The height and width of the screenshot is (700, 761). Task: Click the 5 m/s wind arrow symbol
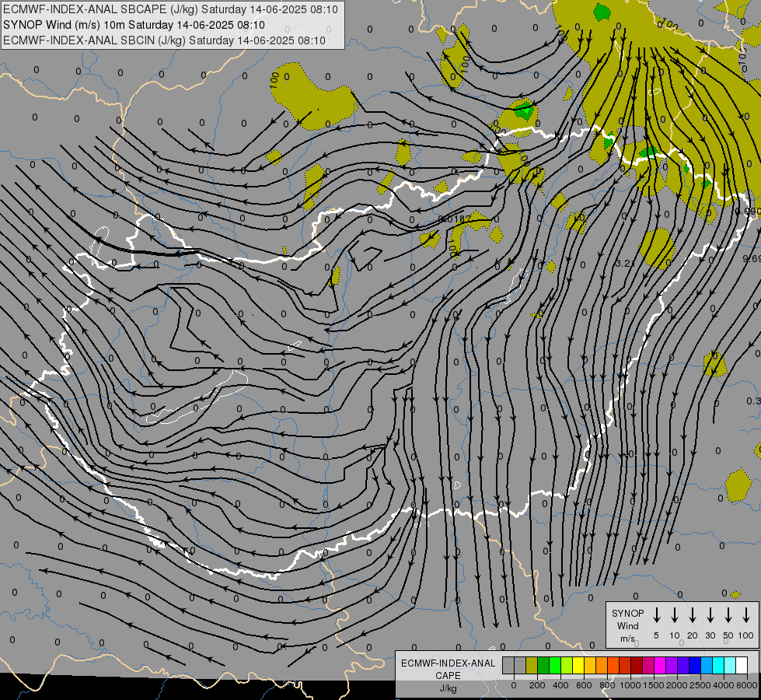(x=656, y=614)
